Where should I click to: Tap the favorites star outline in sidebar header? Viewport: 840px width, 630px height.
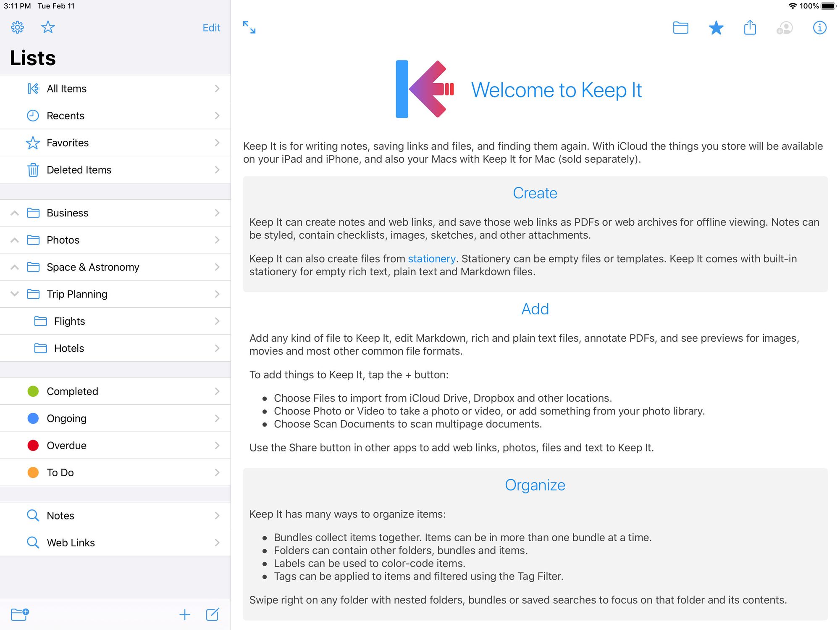tap(48, 27)
